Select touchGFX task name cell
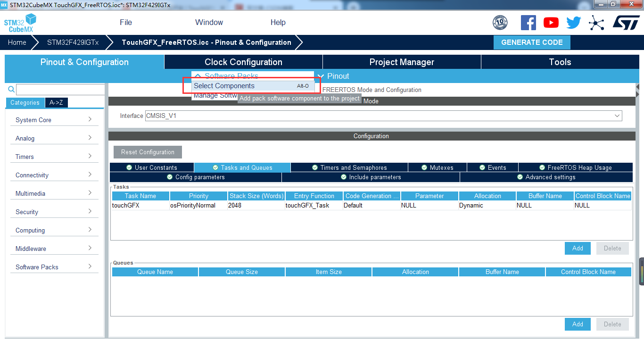The height and width of the screenshot is (341, 644). (140, 205)
